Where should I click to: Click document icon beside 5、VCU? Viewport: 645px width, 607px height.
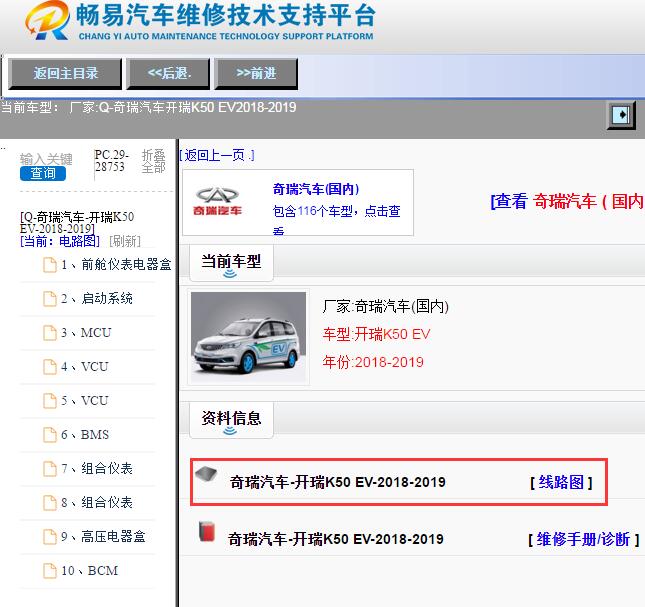click(x=50, y=401)
